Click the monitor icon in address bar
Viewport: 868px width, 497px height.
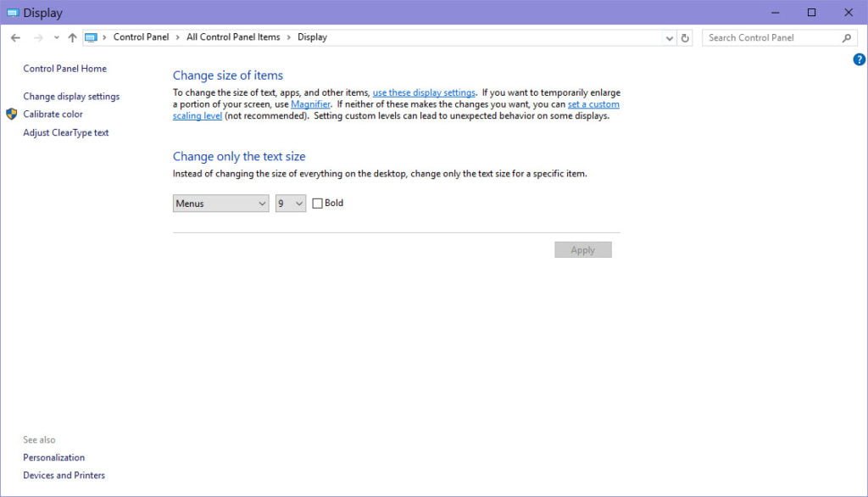coord(92,37)
